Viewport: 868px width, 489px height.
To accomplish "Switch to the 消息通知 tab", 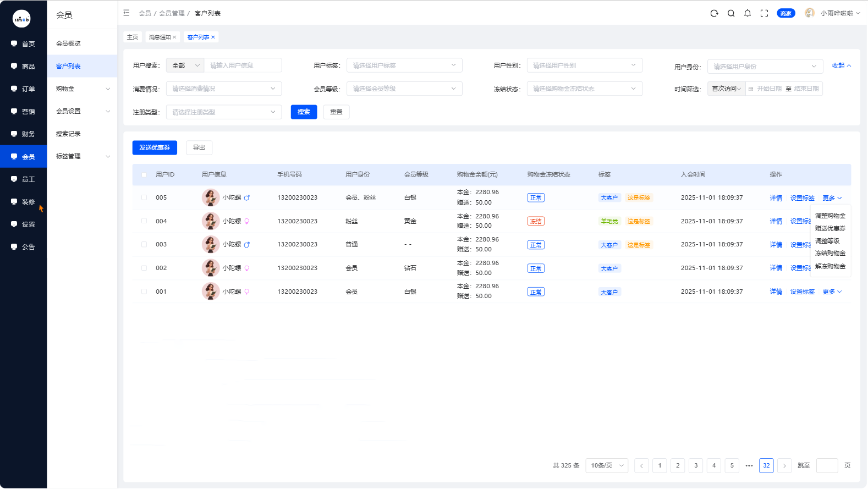I will pos(160,37).
